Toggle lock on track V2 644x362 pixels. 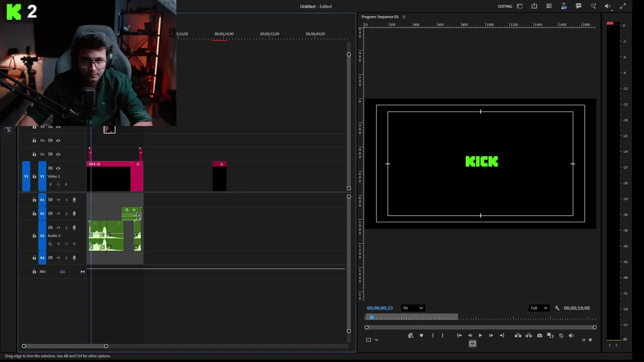pos(34,154)
